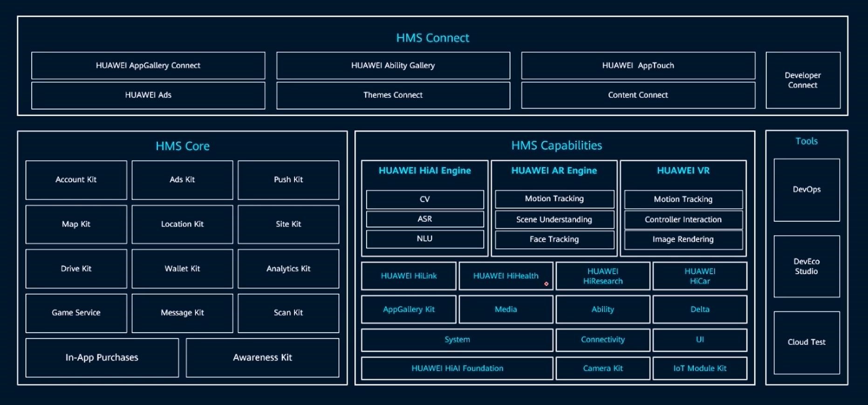Open DevEco Studio in Tools

pyautogui.click(x=806, y=267)
